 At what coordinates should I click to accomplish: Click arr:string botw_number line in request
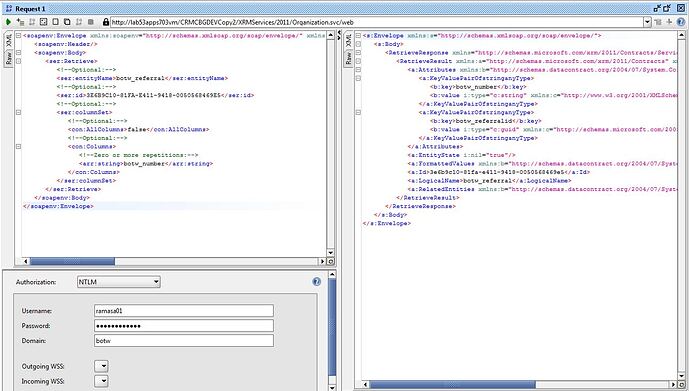146,164
